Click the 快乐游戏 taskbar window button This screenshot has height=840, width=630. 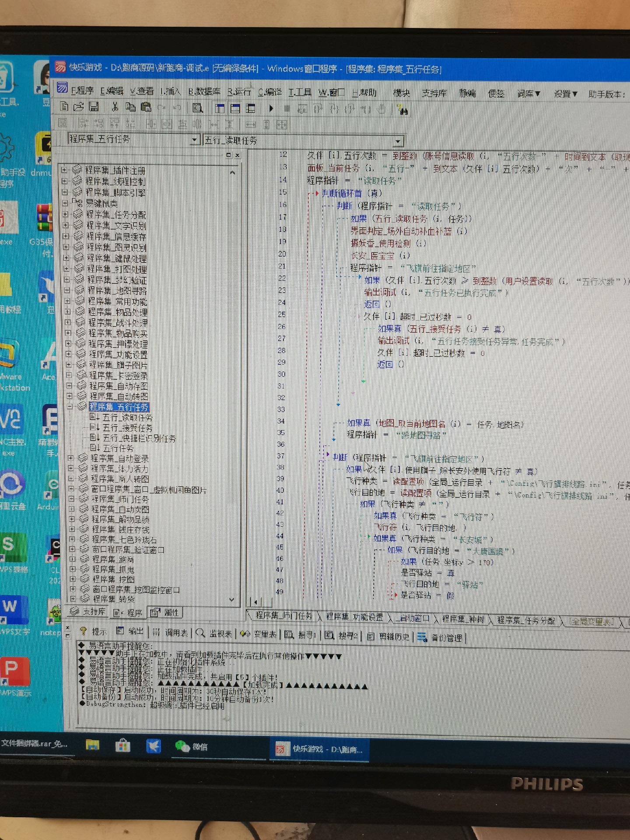[319, 749]
